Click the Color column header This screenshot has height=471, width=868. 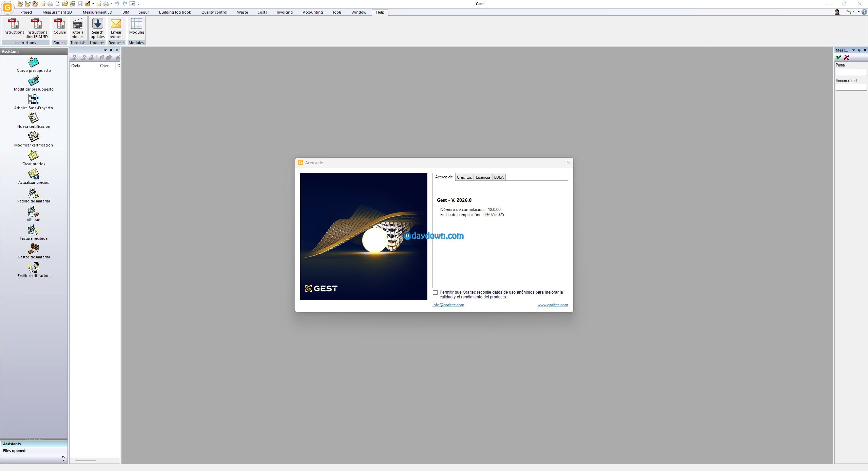point(107,66)
